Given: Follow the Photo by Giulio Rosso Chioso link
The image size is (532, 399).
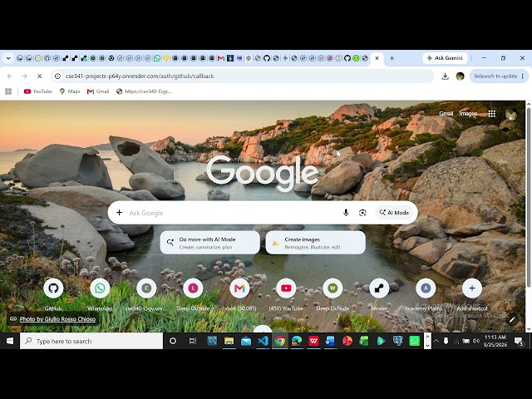Looking at the screenshot, I should tap(57, 319).
